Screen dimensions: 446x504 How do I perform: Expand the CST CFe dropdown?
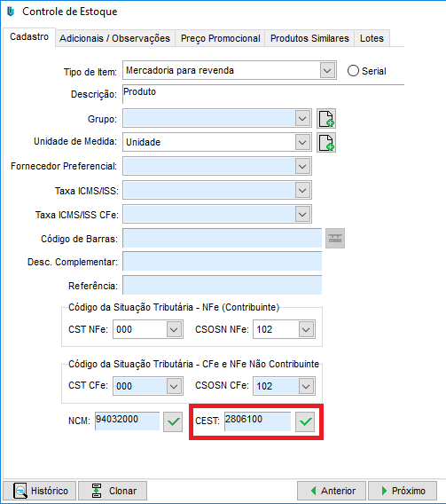tap(174, 386)
